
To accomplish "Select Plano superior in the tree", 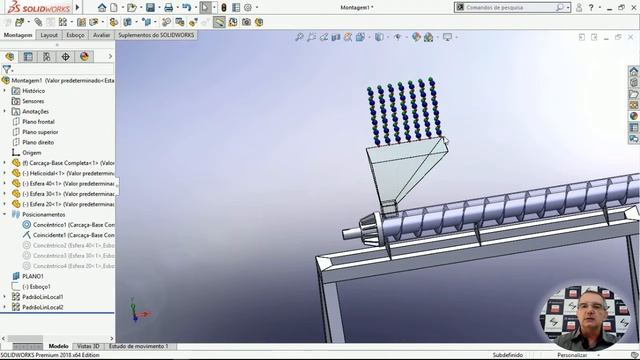I will pyautogui.click(x=40, y=132).
